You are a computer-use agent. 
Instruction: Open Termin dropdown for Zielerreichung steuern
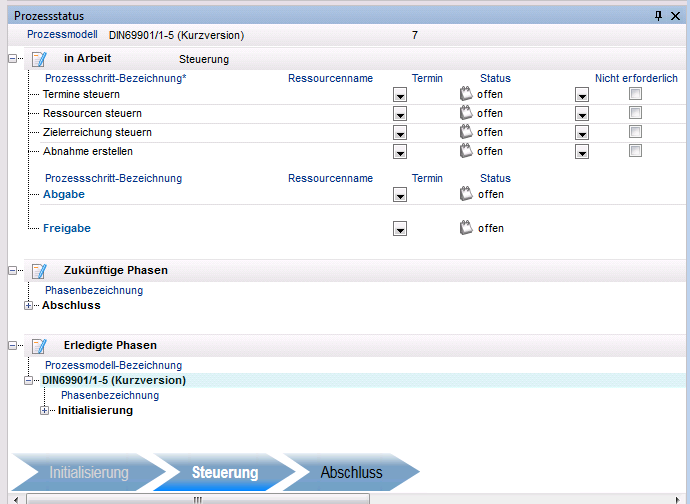400,132
